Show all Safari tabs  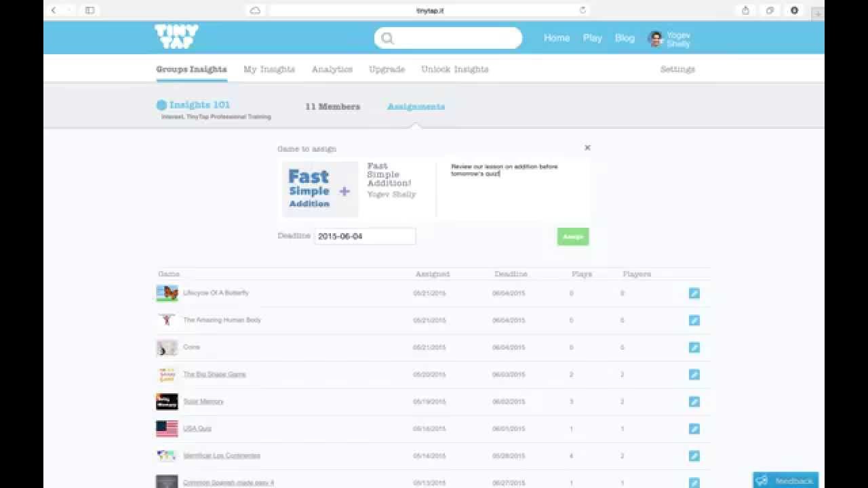[x=770, y=10]
